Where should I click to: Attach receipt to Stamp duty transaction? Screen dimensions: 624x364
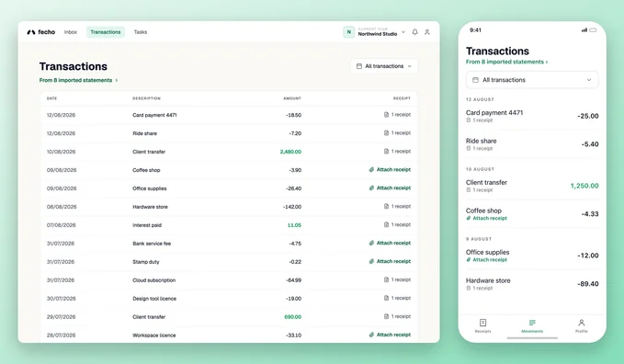[x=390, y=261]
